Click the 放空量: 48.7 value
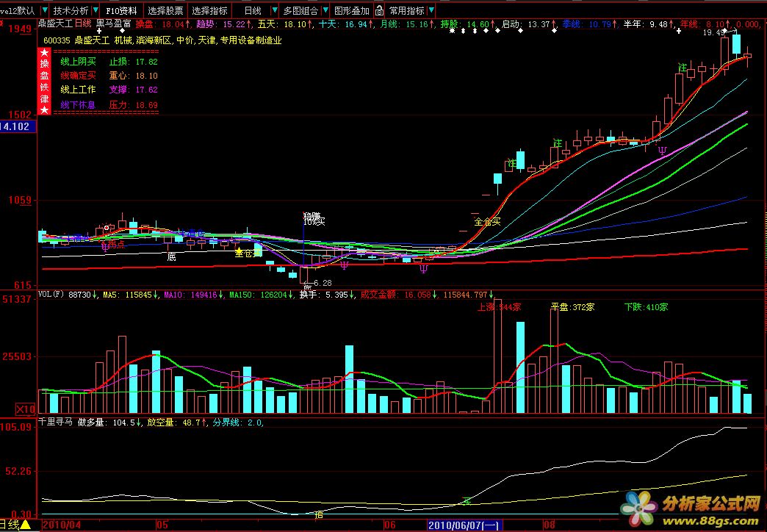Screen dimensions: 767x532 coord(176,422)
